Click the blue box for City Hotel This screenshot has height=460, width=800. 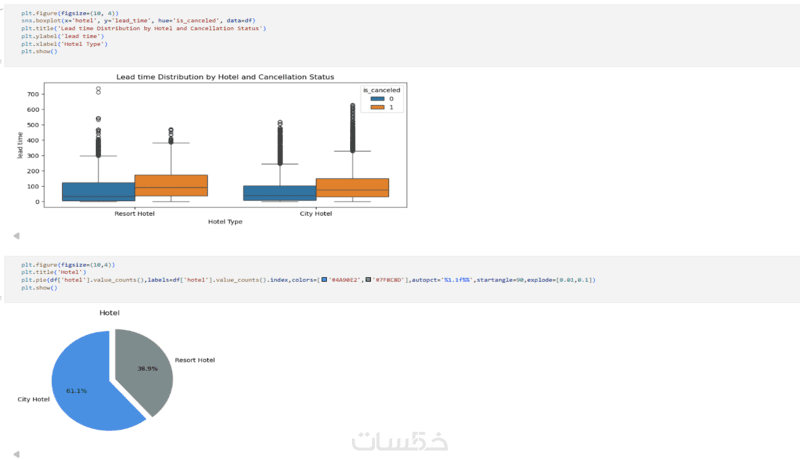[280, 193]
